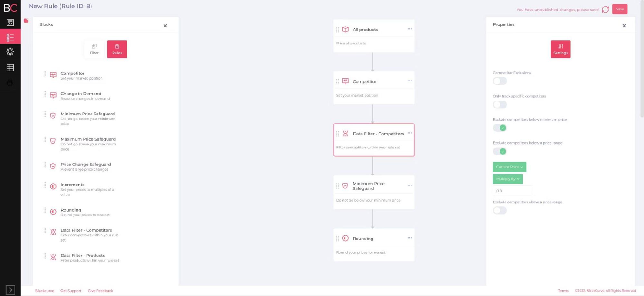
Task: Open Settings in the Properties panel
Action: tap(560, 49)
